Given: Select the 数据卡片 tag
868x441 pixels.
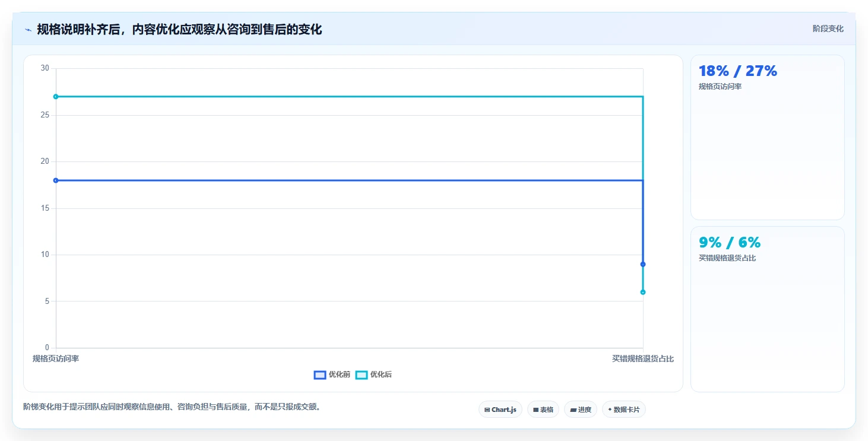Looking at the screenshot, I should (624, 410).
